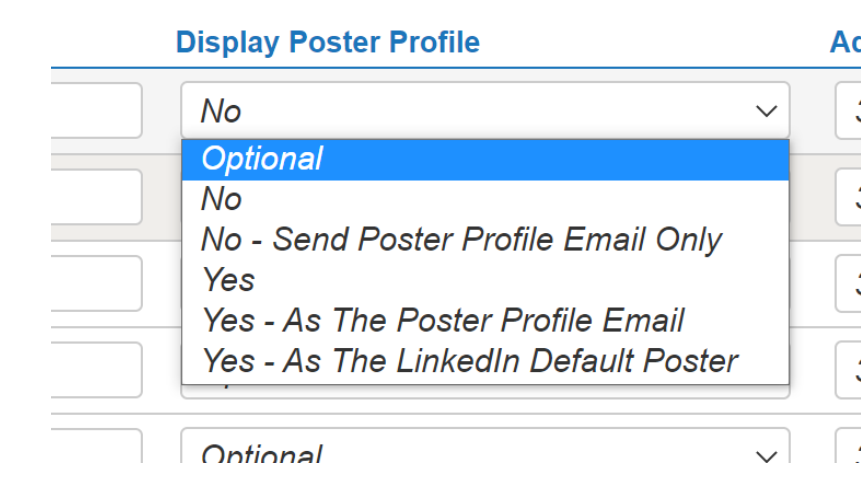This screenshot has width=861, height=478.
Task: Collapse the open dropdown via its chevron arrow
Action: [766, 111]
